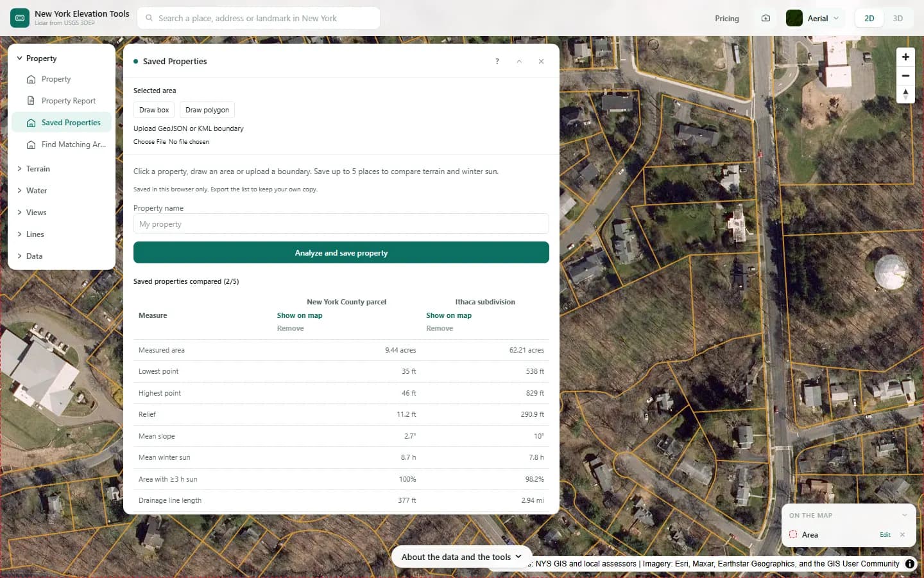Open Saved Properties in sidebar
The image size is (924, 578).
tap(62, 123)
